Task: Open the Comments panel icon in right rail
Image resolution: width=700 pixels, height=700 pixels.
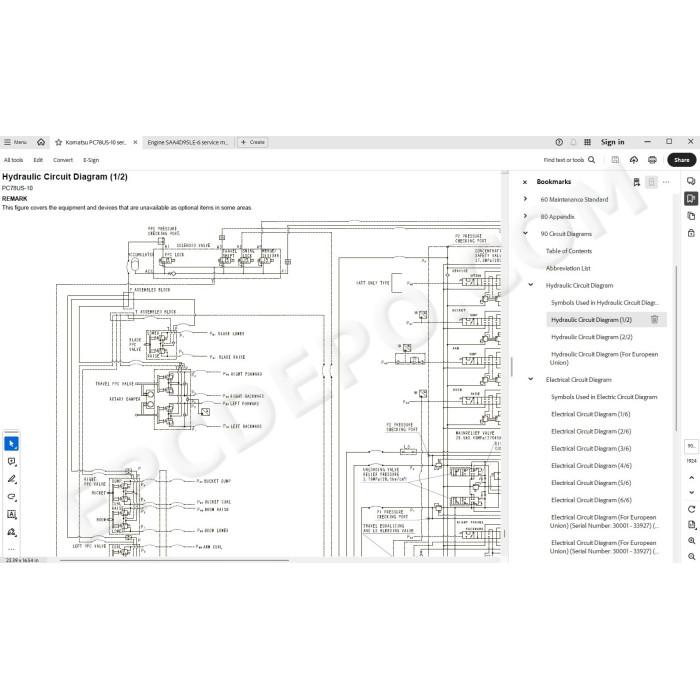Action: pos(691,181)
